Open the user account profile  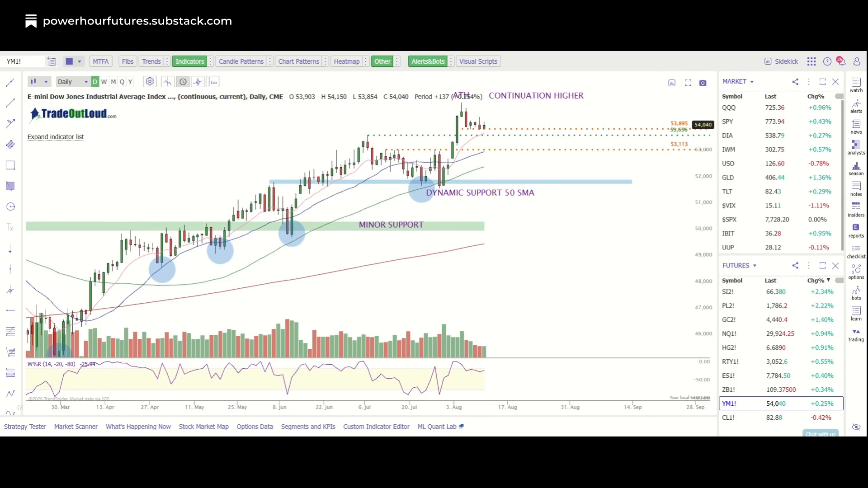click(857, 61)
